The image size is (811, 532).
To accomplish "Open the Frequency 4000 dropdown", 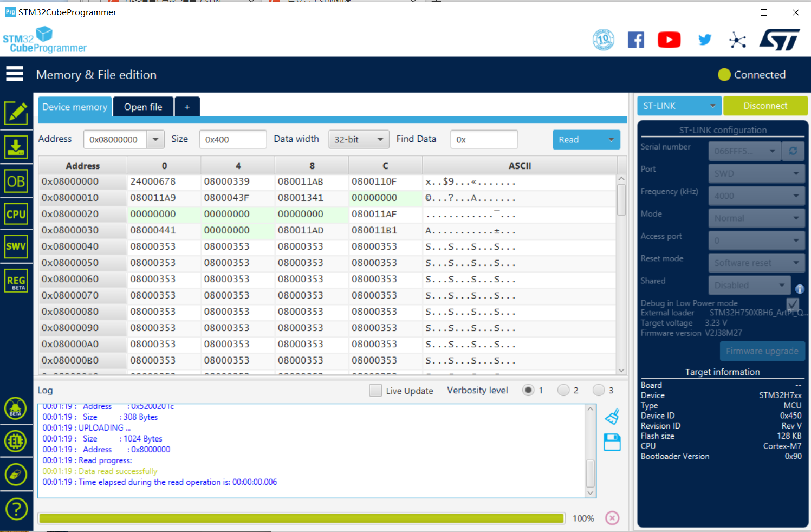I will tap(757, 196).
